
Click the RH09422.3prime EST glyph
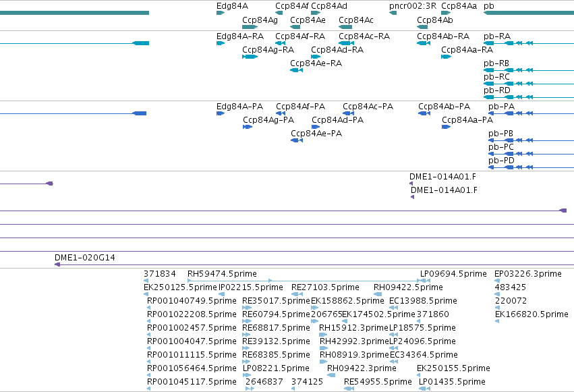tap(331, 375)
